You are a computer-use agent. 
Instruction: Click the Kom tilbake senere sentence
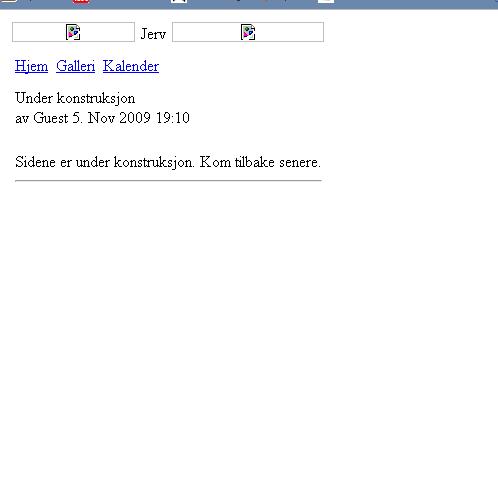coord(260,162)
